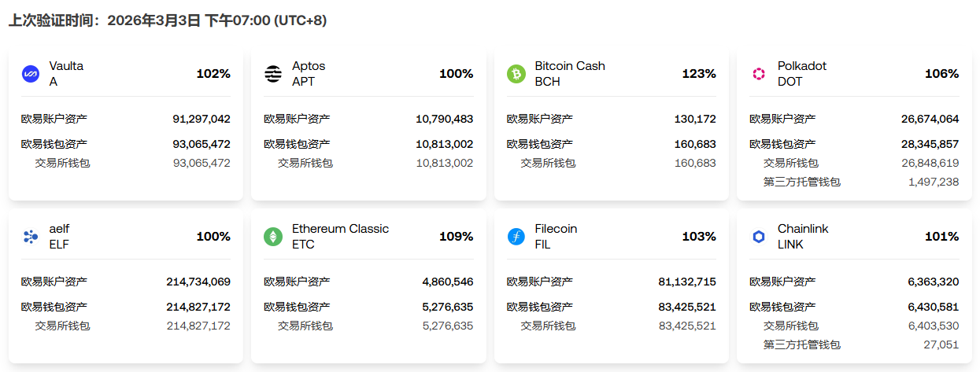The image size is (980, 372).
Task: Select Bitcoin Cash 123% reserve ratio
Action: (699, 74)
